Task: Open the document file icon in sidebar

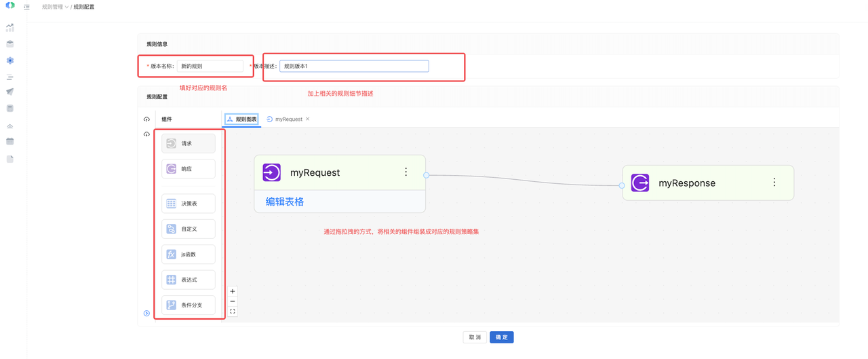Action: coord(10,159)
